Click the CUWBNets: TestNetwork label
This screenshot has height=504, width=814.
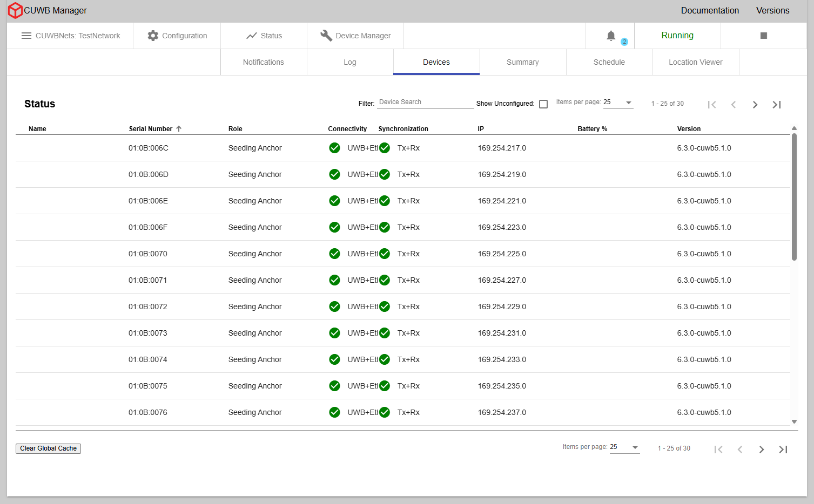(78, 36)
